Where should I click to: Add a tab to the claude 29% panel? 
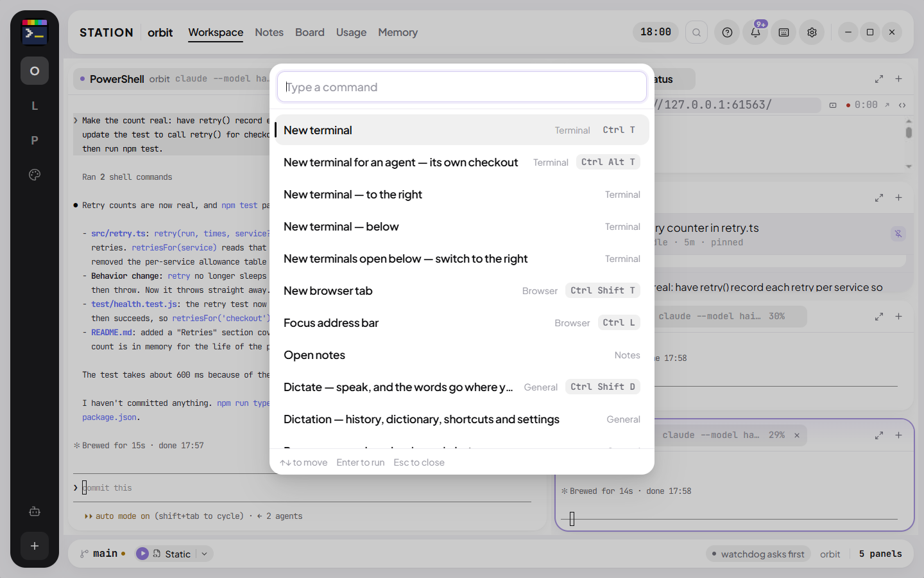click(x=899, y=435)
